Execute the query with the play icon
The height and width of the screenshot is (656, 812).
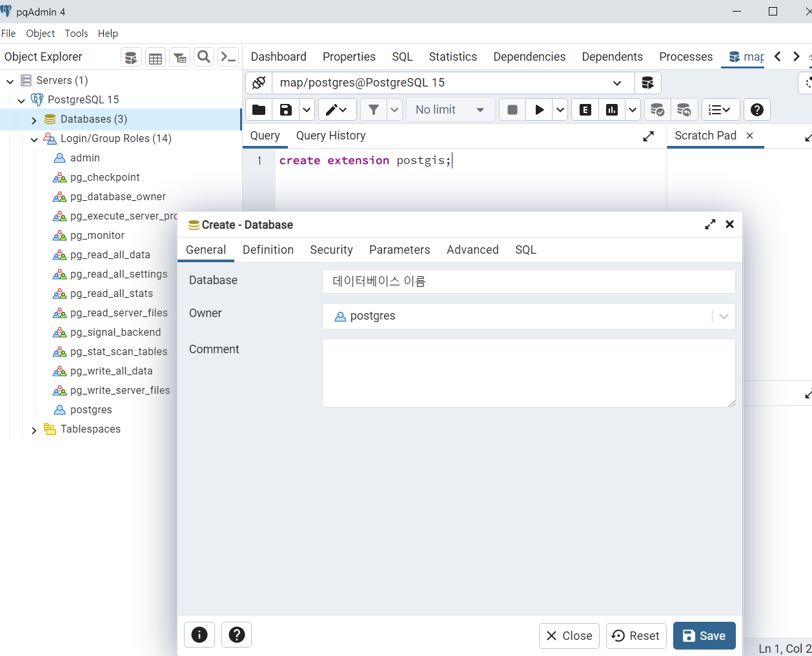(x=540, y=110)
